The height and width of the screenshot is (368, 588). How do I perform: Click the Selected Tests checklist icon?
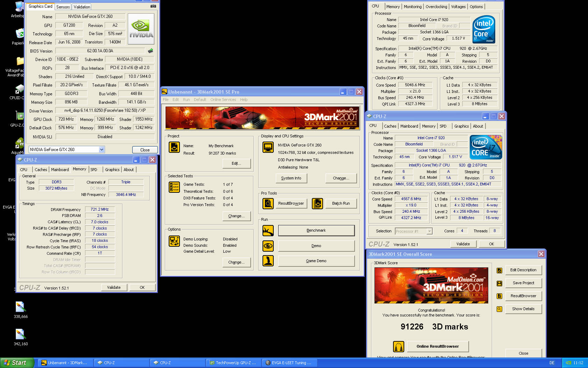(174, 187)
